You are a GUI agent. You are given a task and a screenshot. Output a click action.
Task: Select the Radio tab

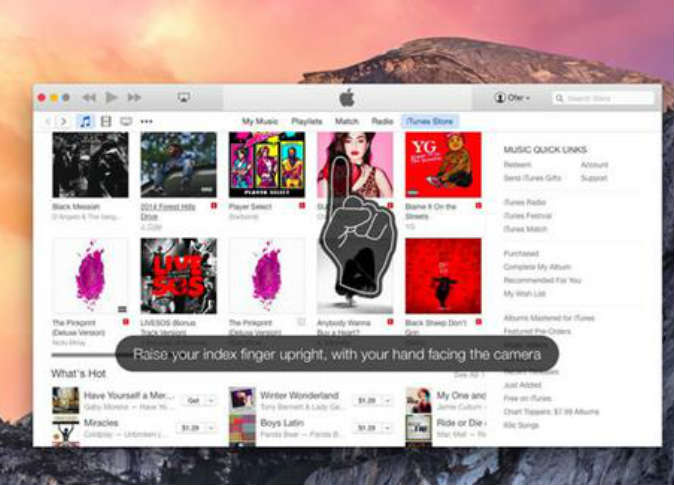382,121
